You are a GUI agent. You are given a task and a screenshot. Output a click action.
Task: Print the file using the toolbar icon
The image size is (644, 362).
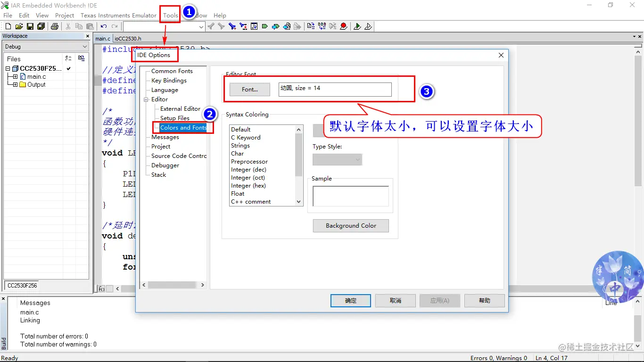(55, 26)
